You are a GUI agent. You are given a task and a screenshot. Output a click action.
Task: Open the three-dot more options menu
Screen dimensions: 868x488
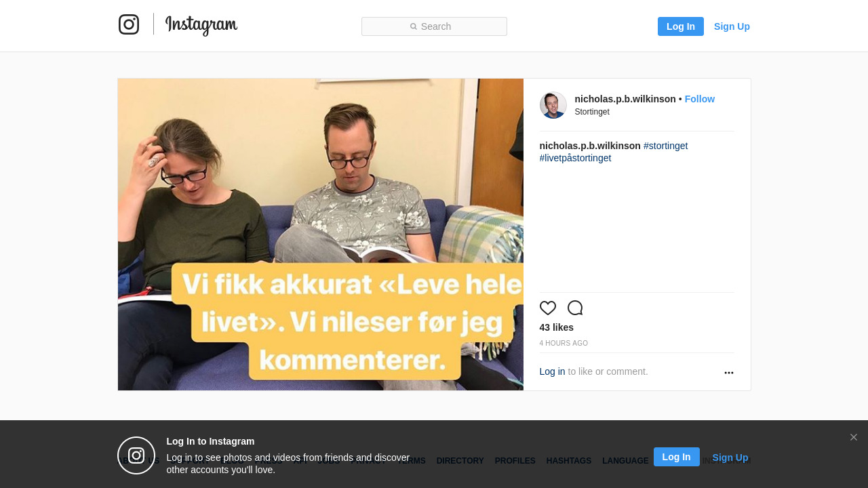pyautogui.click(x=729, y=373)
